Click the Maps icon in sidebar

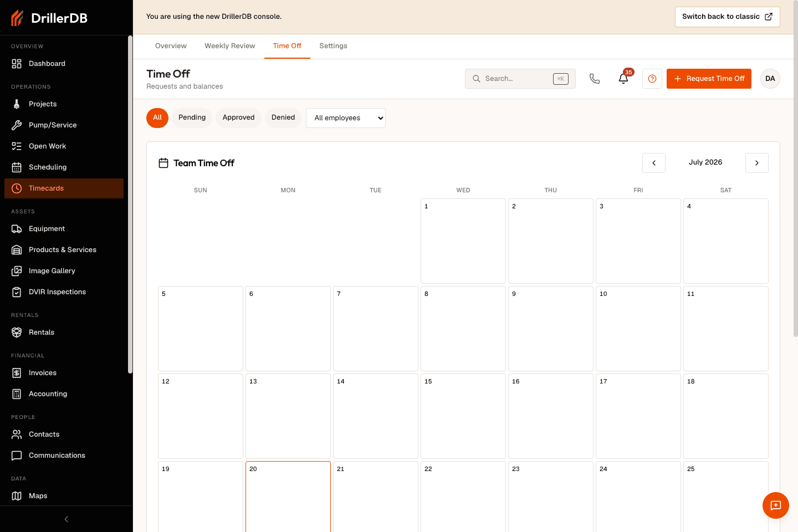click(x=17, y=496)
